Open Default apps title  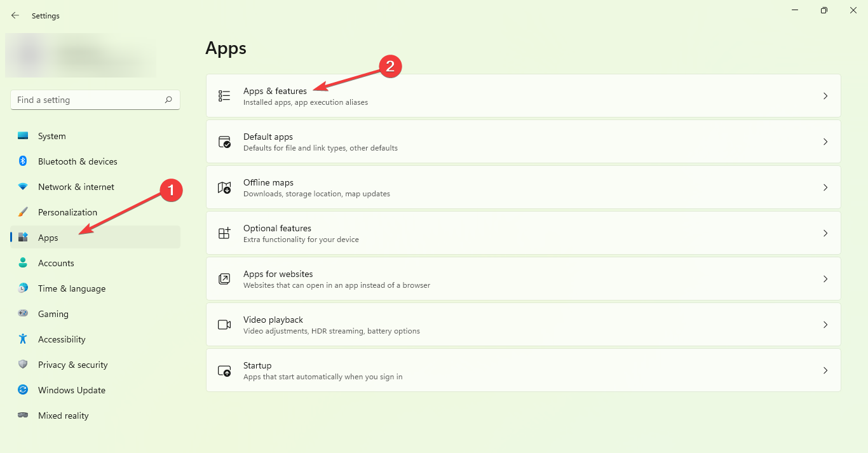pos(268,137)
